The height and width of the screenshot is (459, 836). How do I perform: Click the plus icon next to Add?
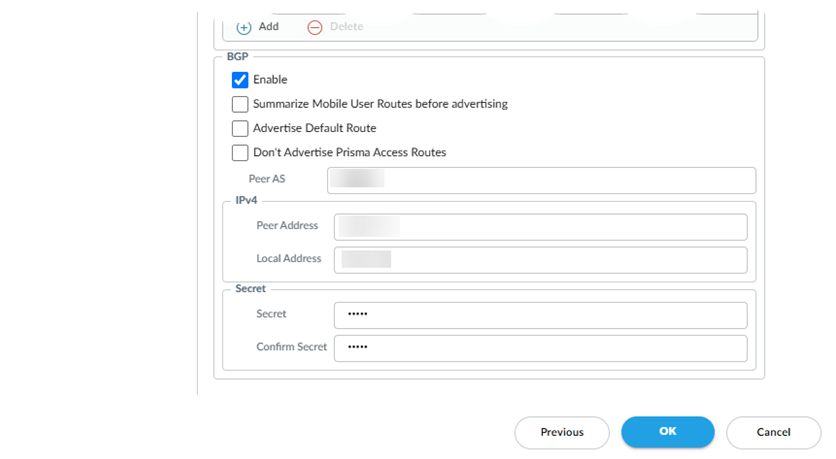tap(244, 28)
